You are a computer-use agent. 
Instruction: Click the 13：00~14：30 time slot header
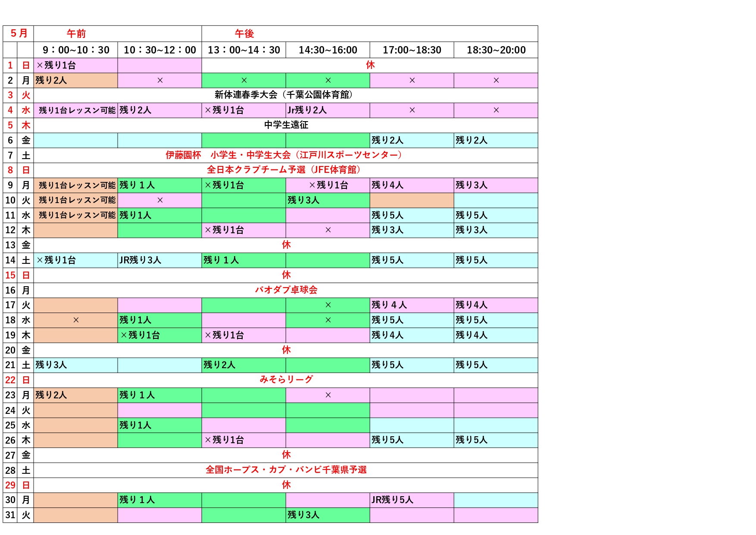[244, 50]
